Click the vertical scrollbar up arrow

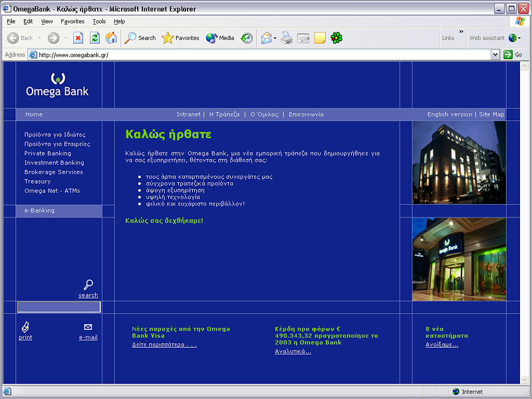(x=525, y=66)
